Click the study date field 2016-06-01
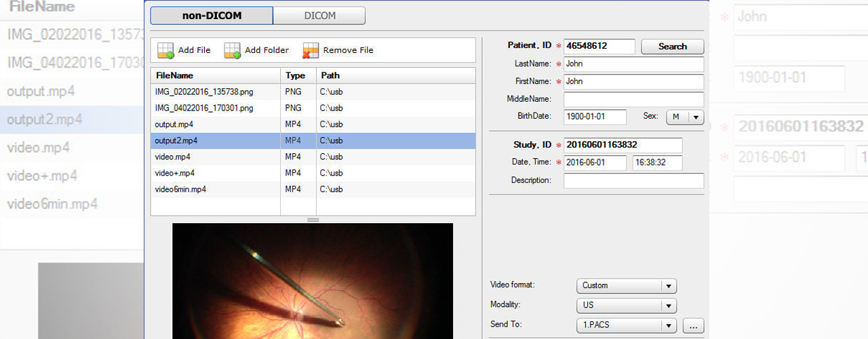868x339 pixels. coord(595,163)
